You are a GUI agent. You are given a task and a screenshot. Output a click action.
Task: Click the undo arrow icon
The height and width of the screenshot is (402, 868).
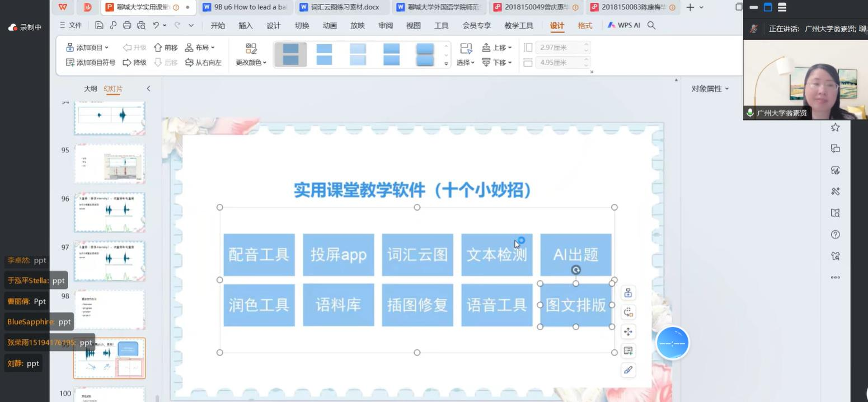point(156,25)
